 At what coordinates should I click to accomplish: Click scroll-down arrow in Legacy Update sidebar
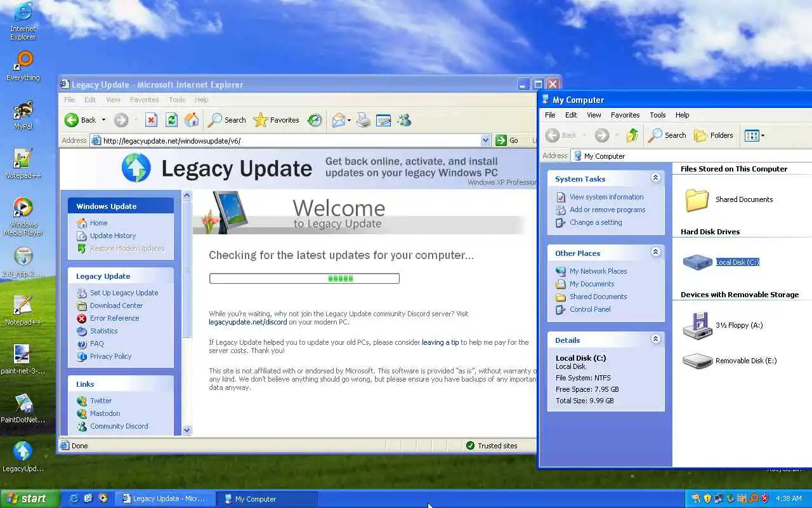click(187, 430)
